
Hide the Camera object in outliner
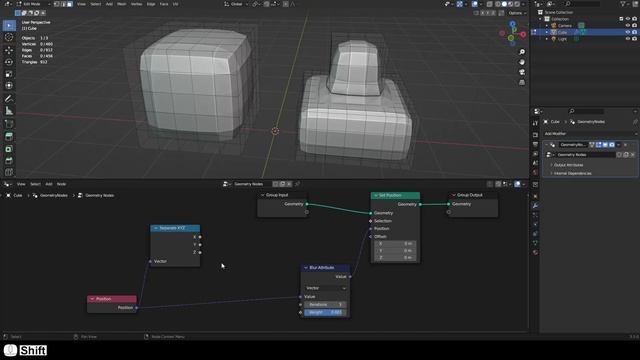(628, 25)
